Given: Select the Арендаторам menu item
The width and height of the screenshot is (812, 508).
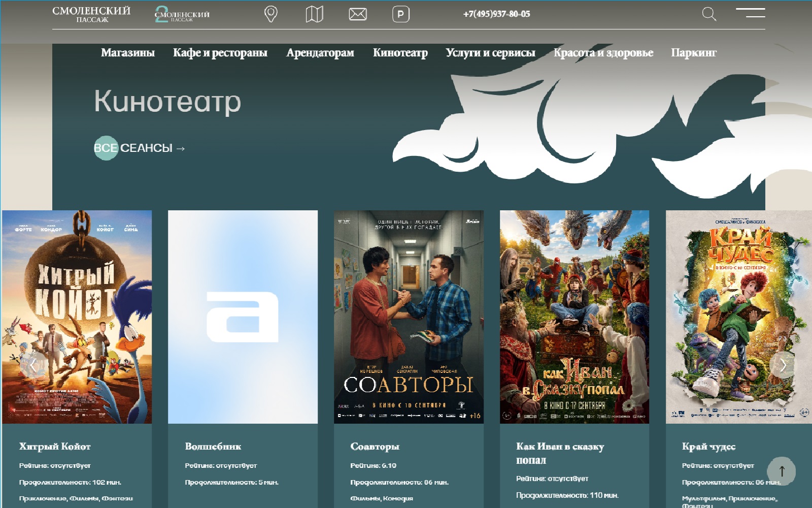Looking at the screenshot, I should (x=320, y=53).
